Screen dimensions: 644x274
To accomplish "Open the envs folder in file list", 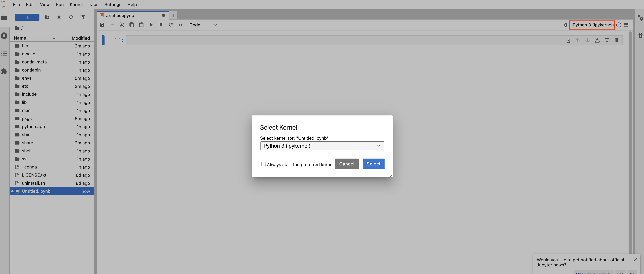I will [26, 78].
